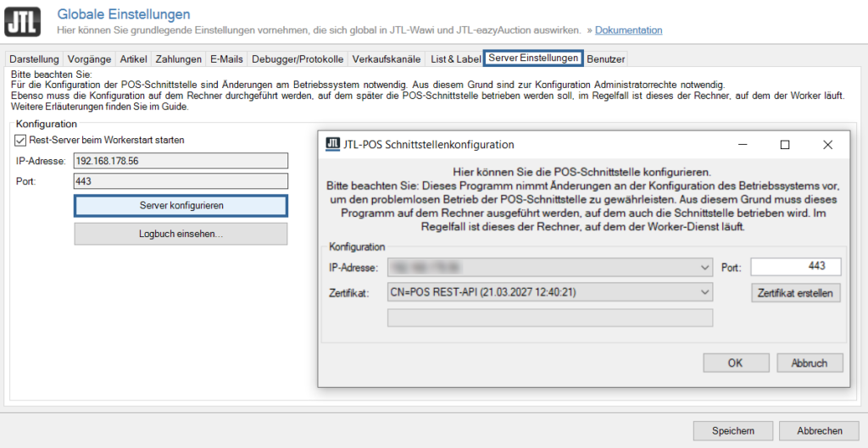This screenshot has width=868, height=448.
Task: Click Zertifikat erstellen button
Action: (797, 293)
